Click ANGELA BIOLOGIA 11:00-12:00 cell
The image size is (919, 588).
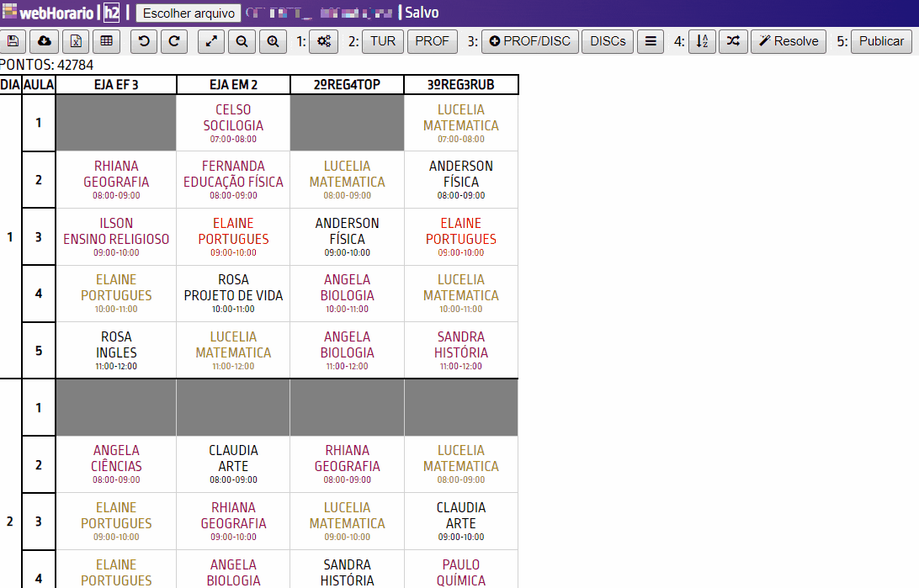point(347,350)
